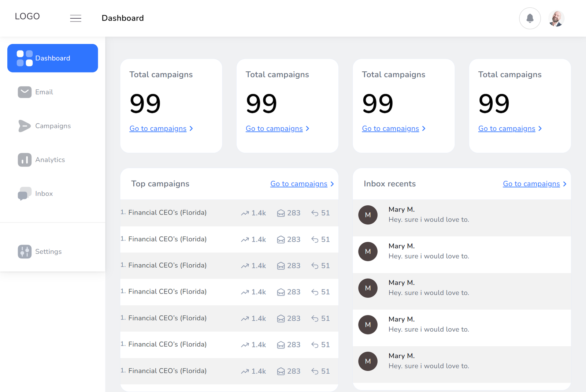The width and height of the screenshot is (586, 392).
Task: Click the Campaigns paper plane icon
Action: (24, 126)
